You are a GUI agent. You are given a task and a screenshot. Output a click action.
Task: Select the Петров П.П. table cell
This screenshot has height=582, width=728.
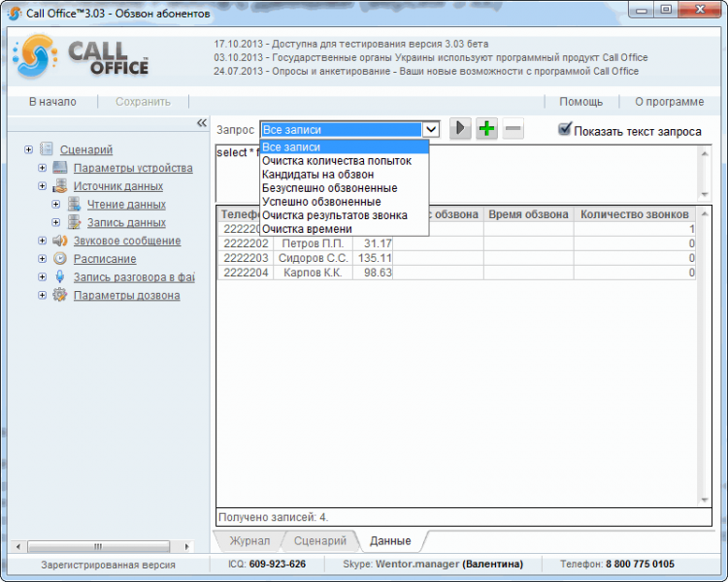click(x=313, y=243)
